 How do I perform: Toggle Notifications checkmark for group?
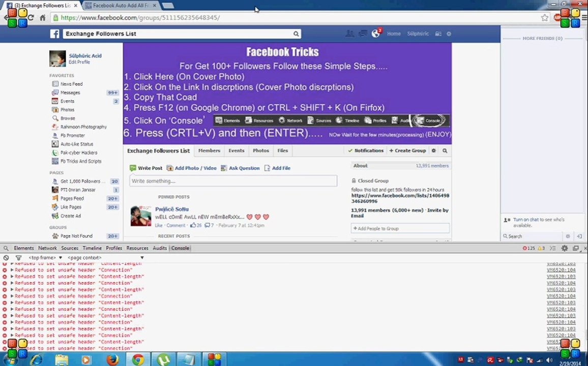tap(366, 150)
